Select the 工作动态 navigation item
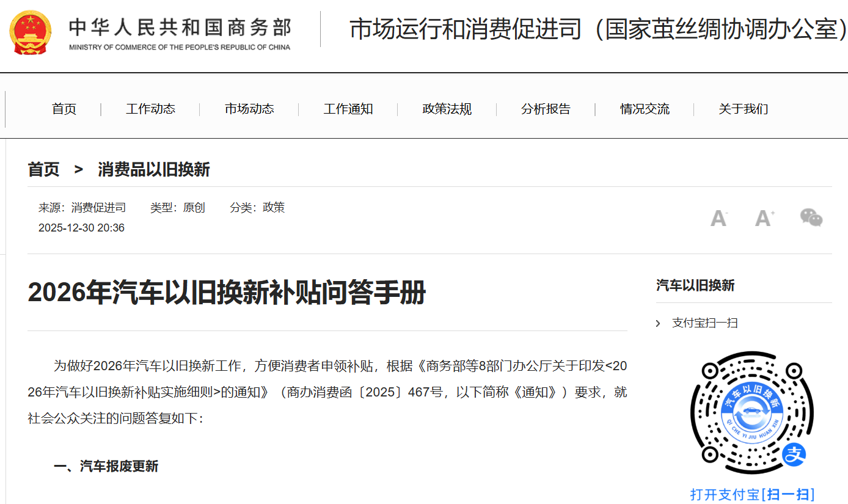 click(x=150, y=109)
